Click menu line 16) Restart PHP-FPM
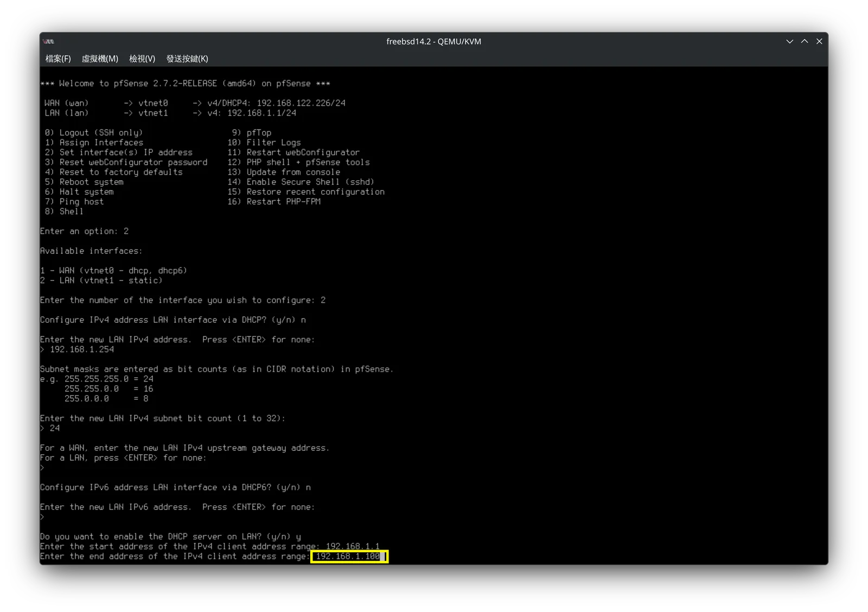Screen dimensions: 868x612 (274, 202)
